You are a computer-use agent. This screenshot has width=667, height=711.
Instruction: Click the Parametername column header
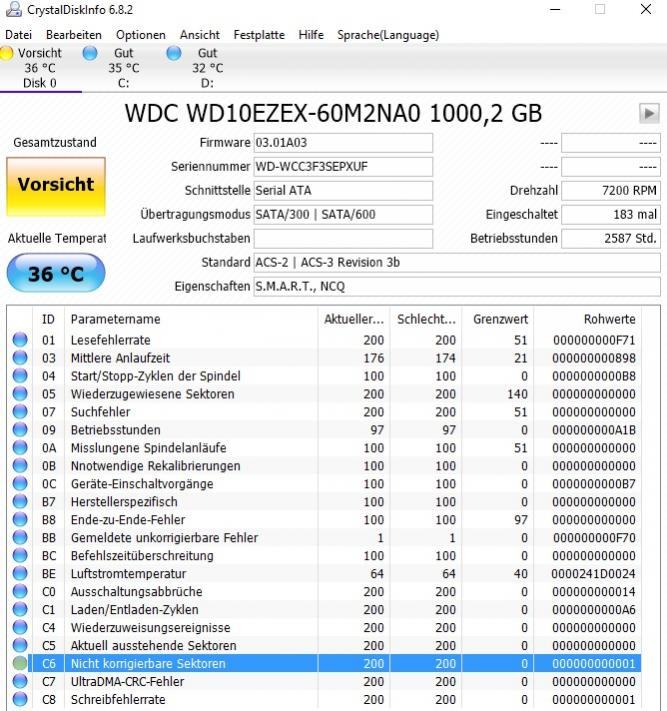point(191,319)
